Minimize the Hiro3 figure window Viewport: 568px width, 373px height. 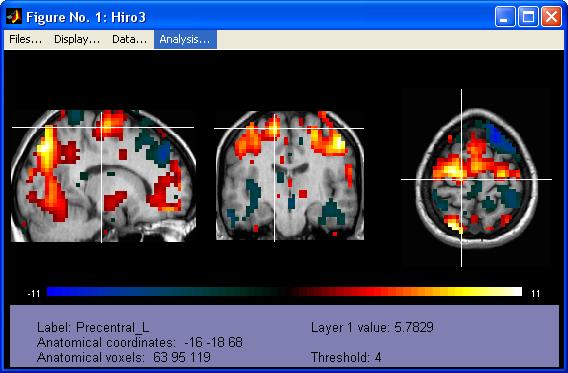tap(505, 17)
